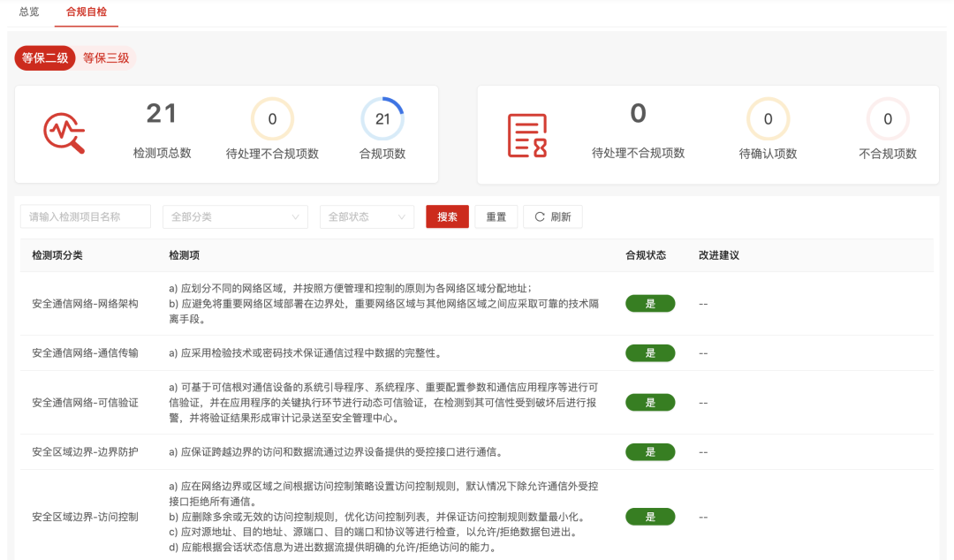
Task: Select the 等保二级 level toggle
Action: tap(45, 58)
